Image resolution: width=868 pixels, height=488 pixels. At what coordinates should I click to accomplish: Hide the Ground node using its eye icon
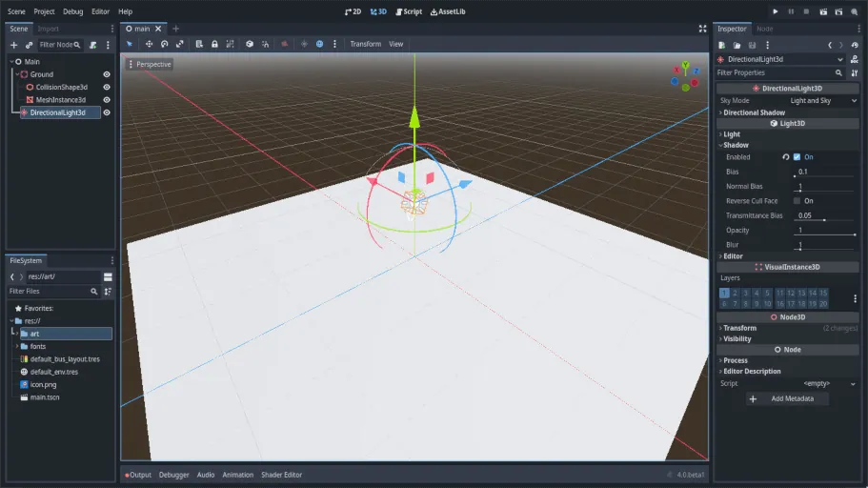tap(107, 74)
